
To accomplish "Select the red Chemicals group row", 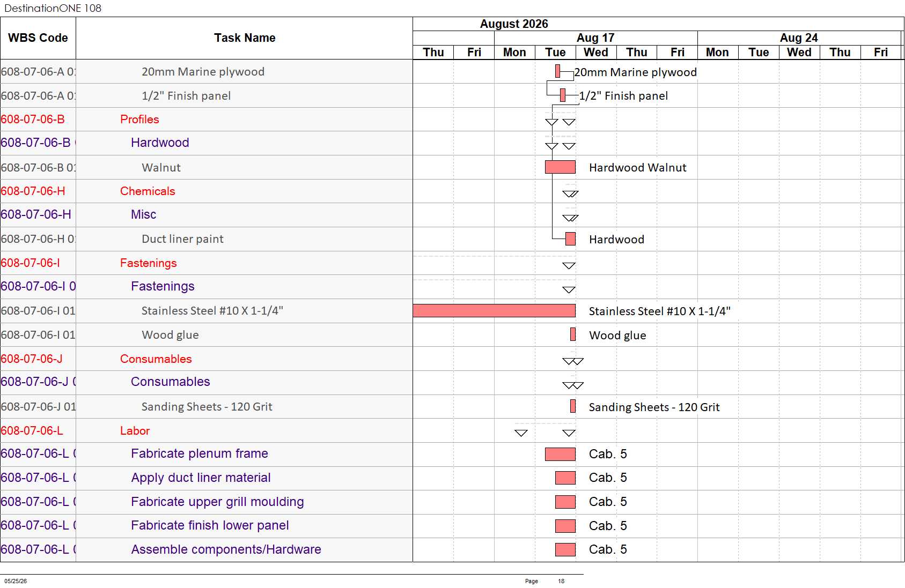I will point(207,191).
